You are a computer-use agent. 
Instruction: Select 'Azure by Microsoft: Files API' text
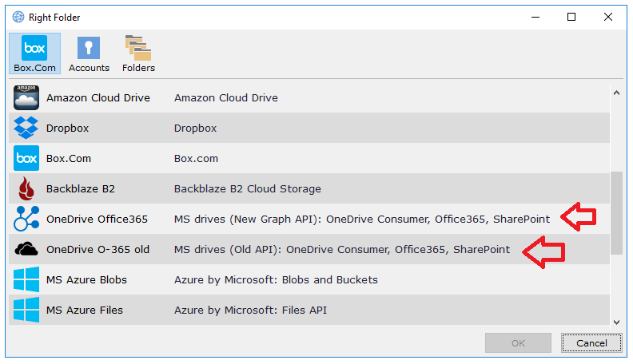pyautogui.click(x=250, y=310)
